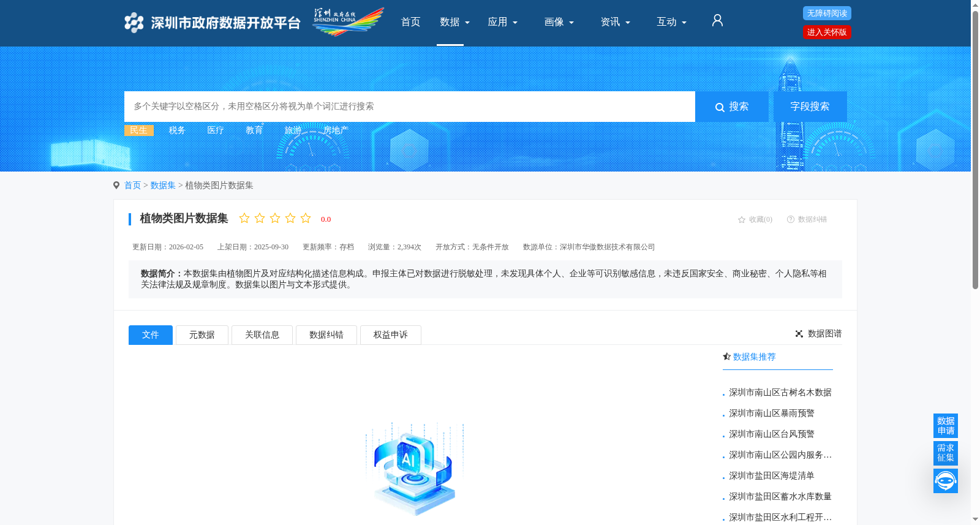Click the 需求征集 side button
Viewport: 980px width, 525px height.
pos(946,453)
